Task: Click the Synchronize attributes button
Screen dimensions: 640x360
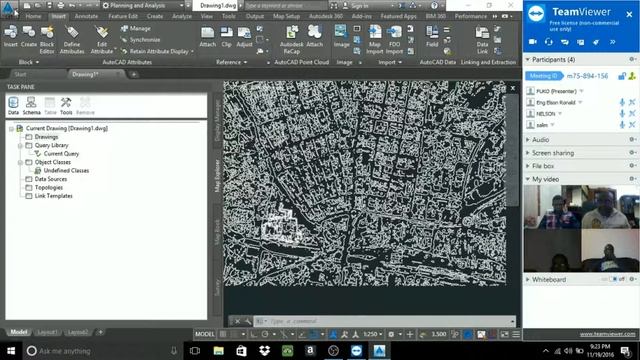Action: (140, 40)
